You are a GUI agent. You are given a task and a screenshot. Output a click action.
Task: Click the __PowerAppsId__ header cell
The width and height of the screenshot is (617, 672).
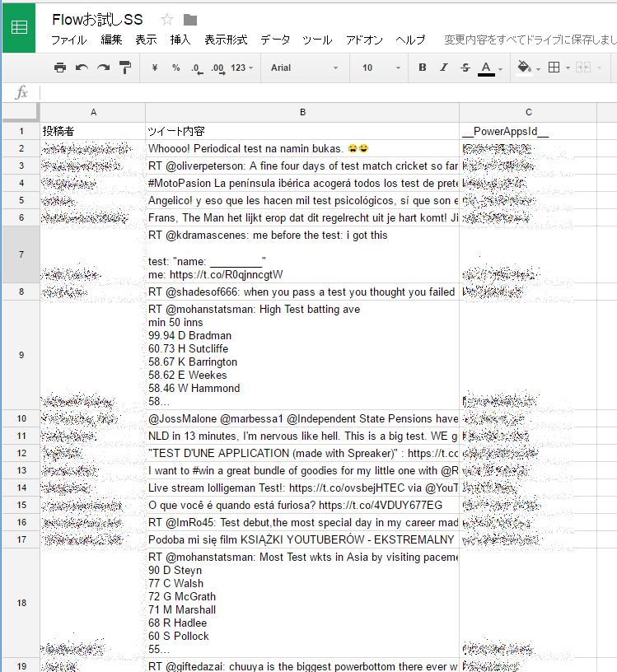528,131
